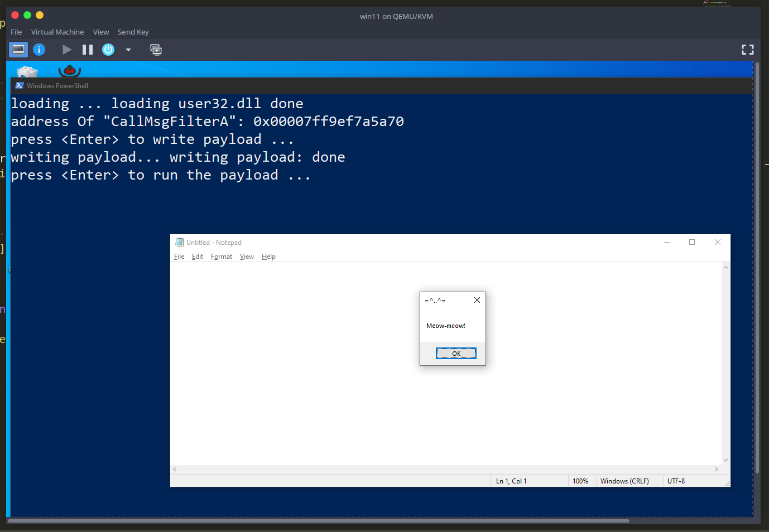Switch the VM viewer to fullscreen
Image resolution: width=769 pixels, height=532 pixels.
(748, 50)
